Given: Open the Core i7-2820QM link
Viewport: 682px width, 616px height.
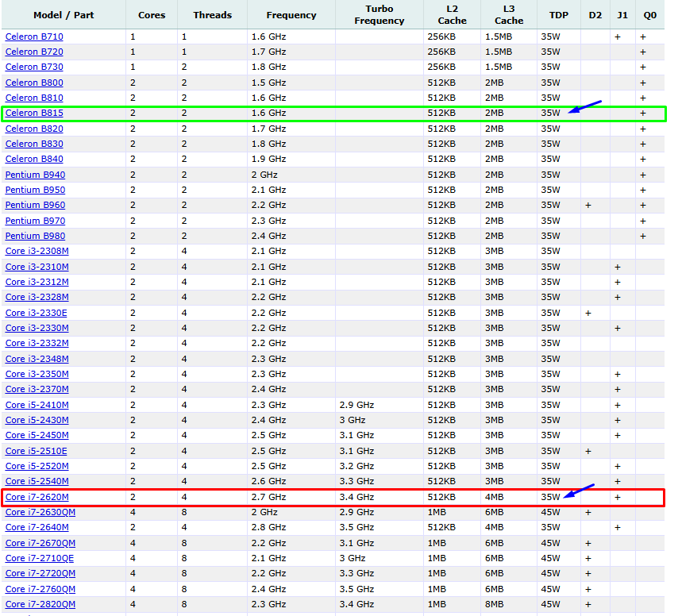Looking at the screenshot, I should point(40,604).
